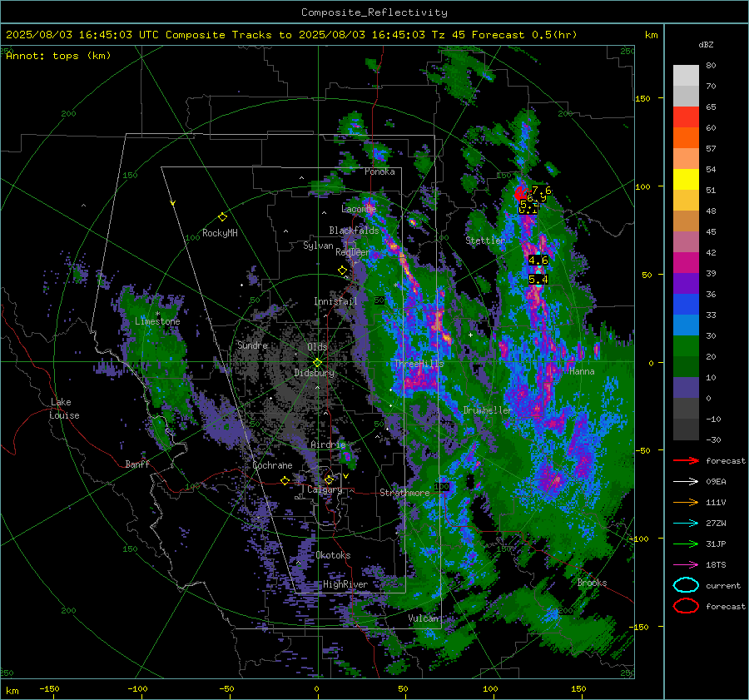Select the purple swatch in dBZ scale
749x700 pixels.
686,284
